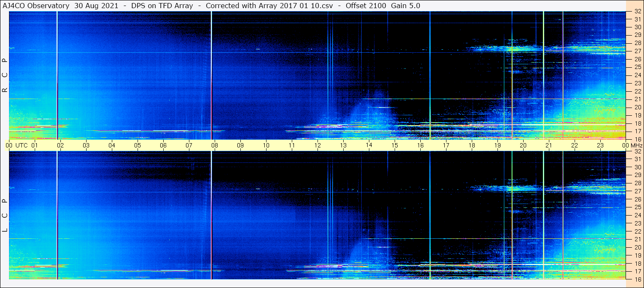Select the 15 hour mark on the time axis
The width and height of the screenshot is (644, 288).
[395, 145]
